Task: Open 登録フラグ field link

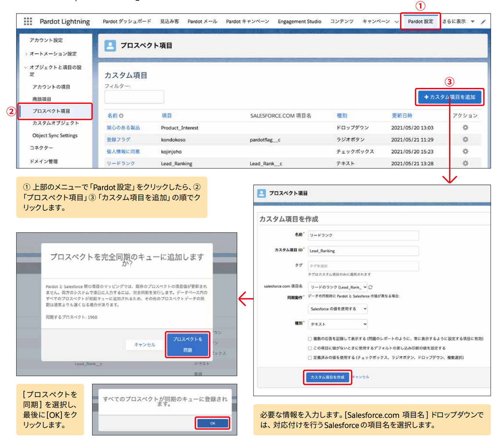Action: (x=118, y=140)
